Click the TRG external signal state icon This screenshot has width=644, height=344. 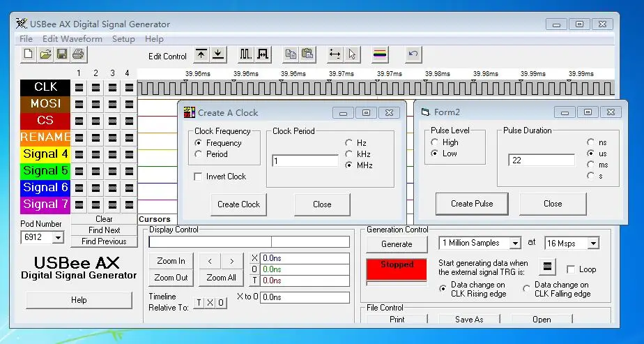click(547, 267)
